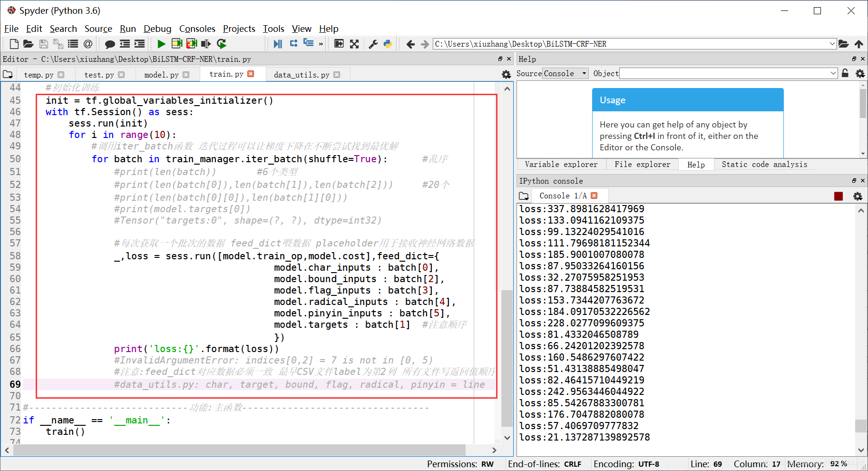Open the Edit menu
This screenshot has height=471, width=868.
pyautogui.click(x=34, y=29)
